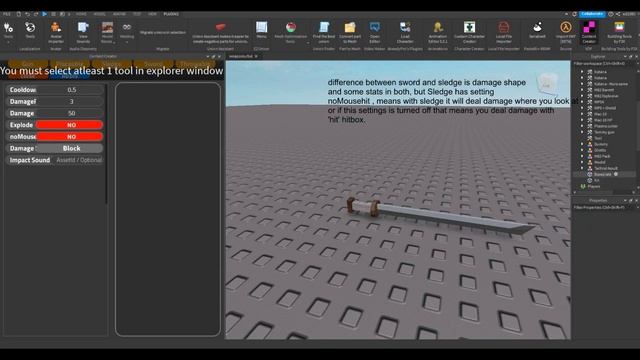Click the new file icon in quick access bar
This screenshot has width=640, height=360.
19,14
